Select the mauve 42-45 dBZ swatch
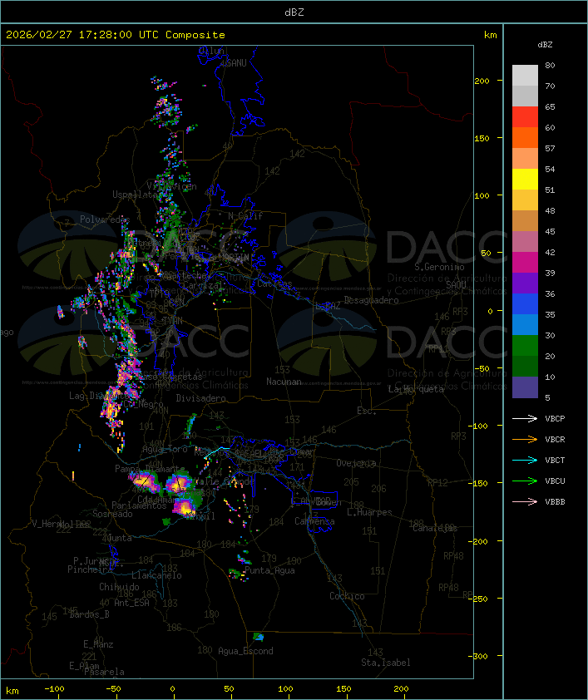 click(x=525, y=242)
